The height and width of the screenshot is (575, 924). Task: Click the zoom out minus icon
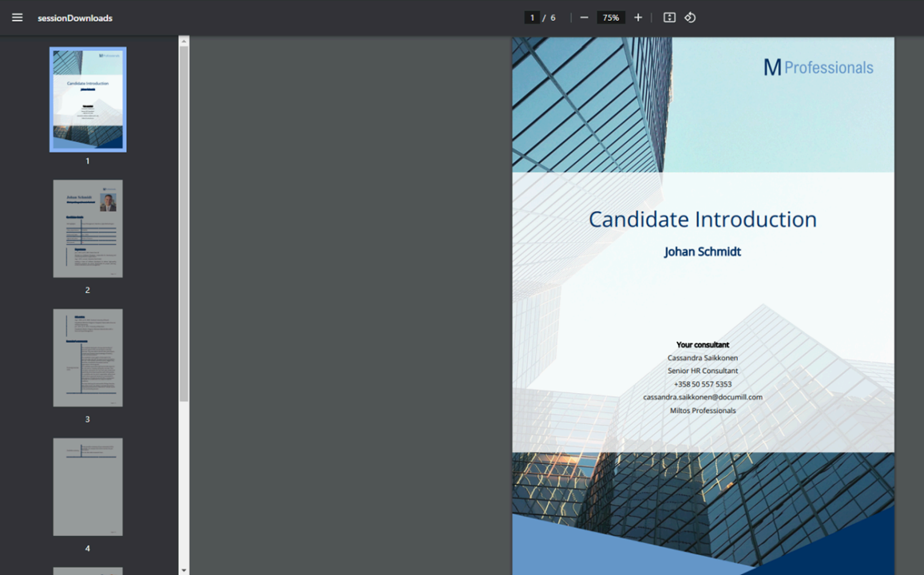point(584,18)
